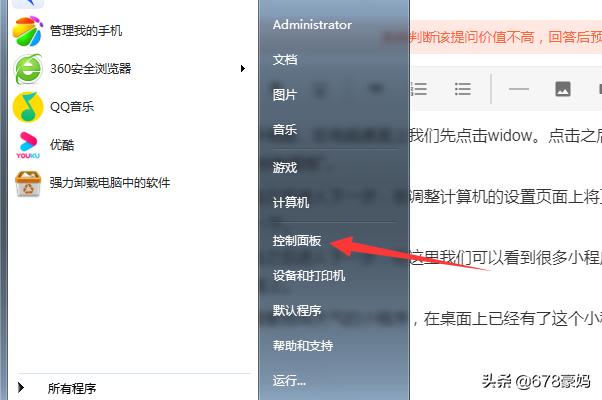Click the numbered list toolbar icon
This screenshot has width=602, height=400.
click(x=419, y=89)
